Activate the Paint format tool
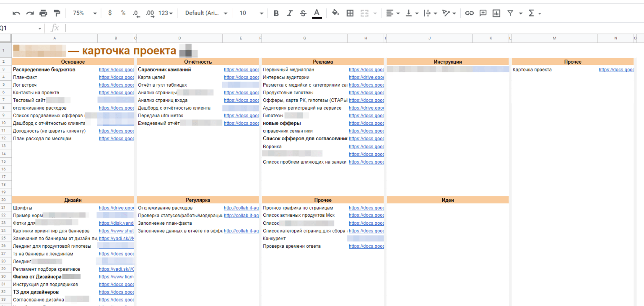Viewport: 644px width, 306px height. click(57, 13)
